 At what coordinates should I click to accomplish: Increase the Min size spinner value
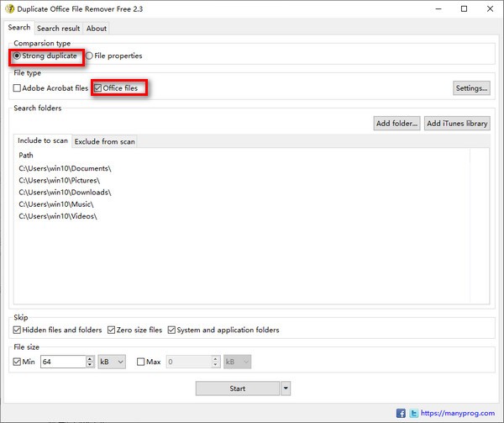pos(90,358)
